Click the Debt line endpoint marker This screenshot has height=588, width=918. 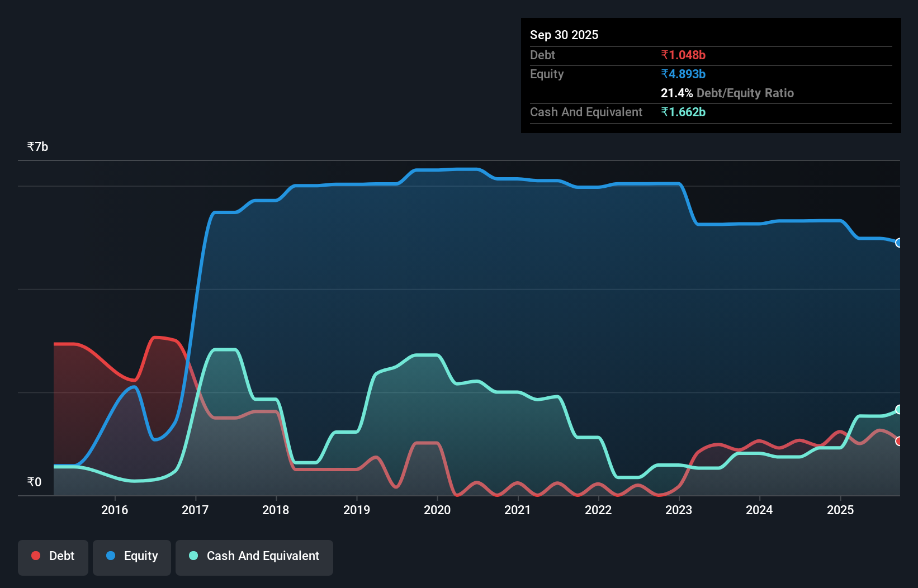click(x=898, y=441)
